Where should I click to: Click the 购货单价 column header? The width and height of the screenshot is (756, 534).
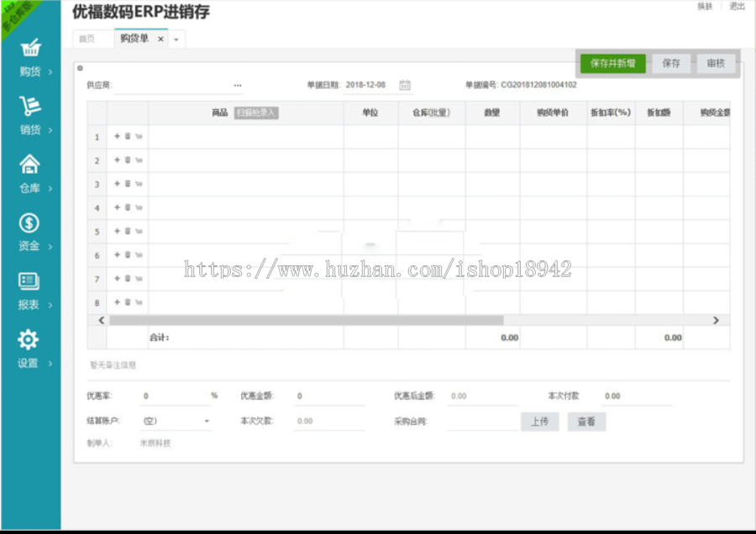pyautogui.click(x=553, y=113)
